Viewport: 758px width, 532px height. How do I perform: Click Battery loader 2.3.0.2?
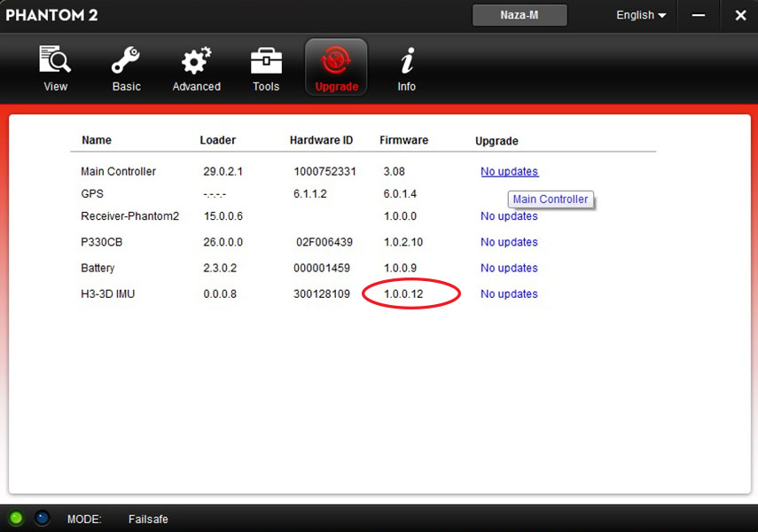[220, 268]
